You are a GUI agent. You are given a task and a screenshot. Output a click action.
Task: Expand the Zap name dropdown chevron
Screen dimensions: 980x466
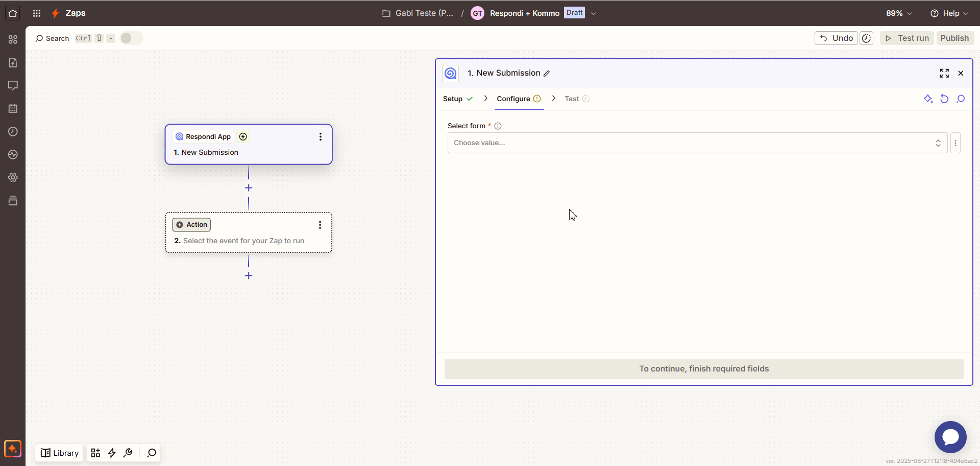(593, 14)
